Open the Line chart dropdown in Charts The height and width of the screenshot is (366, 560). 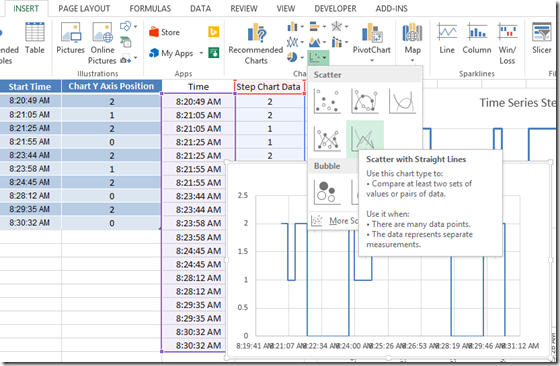(x=295, y=42)
